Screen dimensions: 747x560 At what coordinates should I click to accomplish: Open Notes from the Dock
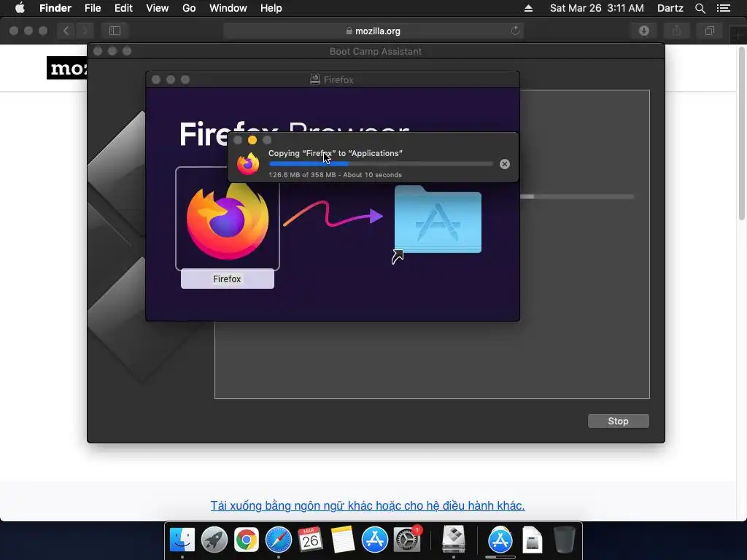pyautogui.click(x=343, y=540)
